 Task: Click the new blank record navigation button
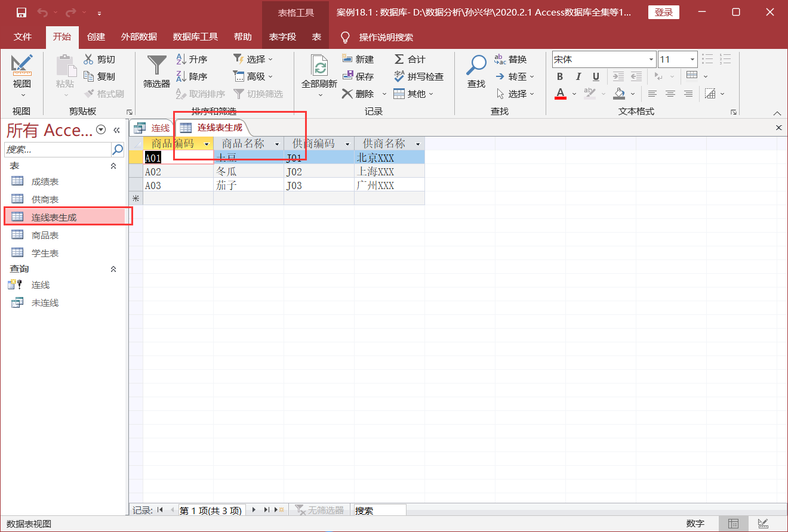coord(279,510)
